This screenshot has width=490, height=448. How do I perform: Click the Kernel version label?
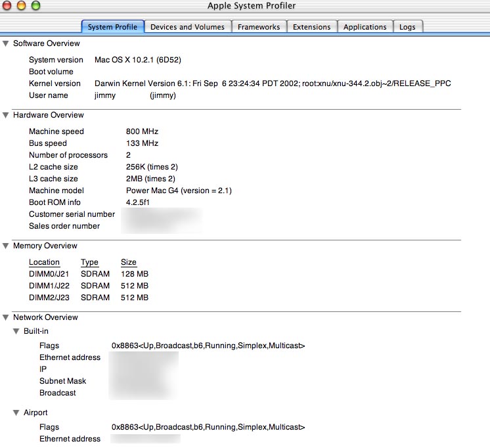(55, 83)
